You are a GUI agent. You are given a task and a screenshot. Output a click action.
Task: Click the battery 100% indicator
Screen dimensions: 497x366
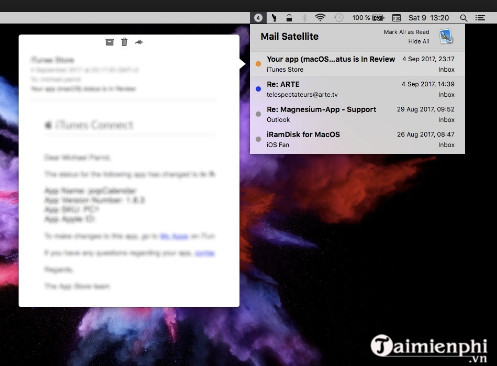(x=368, y=18)
